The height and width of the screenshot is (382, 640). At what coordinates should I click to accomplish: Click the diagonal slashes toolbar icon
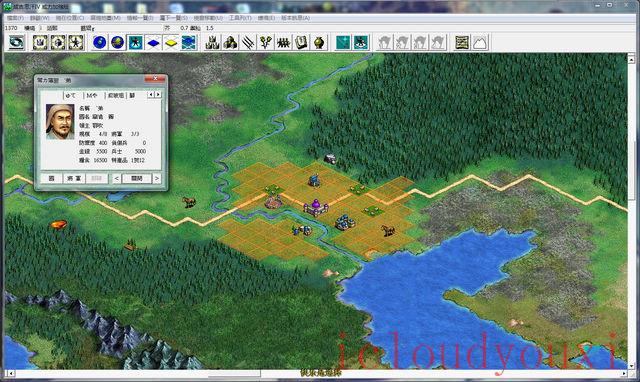248,42
